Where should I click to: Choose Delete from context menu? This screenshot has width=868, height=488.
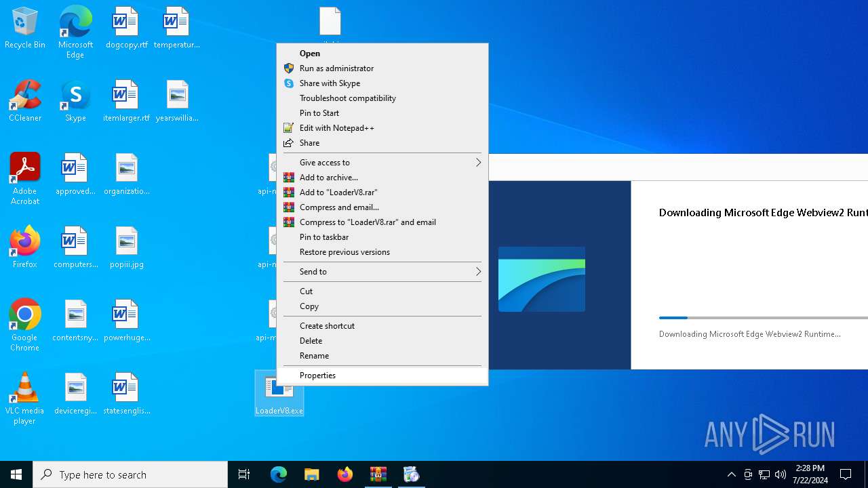(382, 341)
